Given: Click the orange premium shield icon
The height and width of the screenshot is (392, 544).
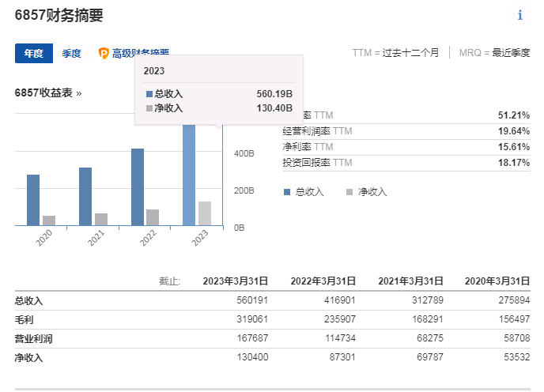Looking at the screenshot, I should [104, 54].
